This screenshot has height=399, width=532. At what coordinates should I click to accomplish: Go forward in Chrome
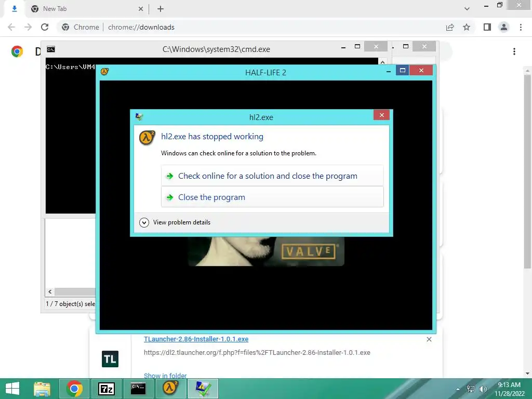tap(28, 27)
